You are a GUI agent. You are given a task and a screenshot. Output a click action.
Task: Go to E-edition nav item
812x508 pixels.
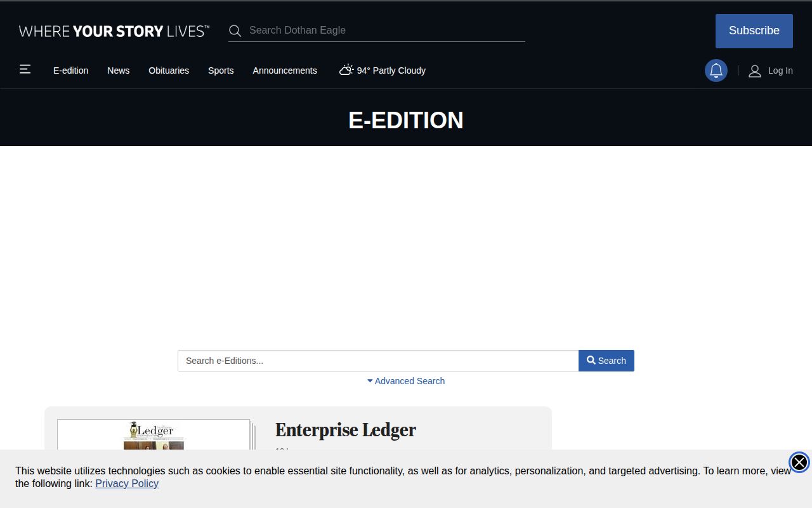(x=71, y=70)
